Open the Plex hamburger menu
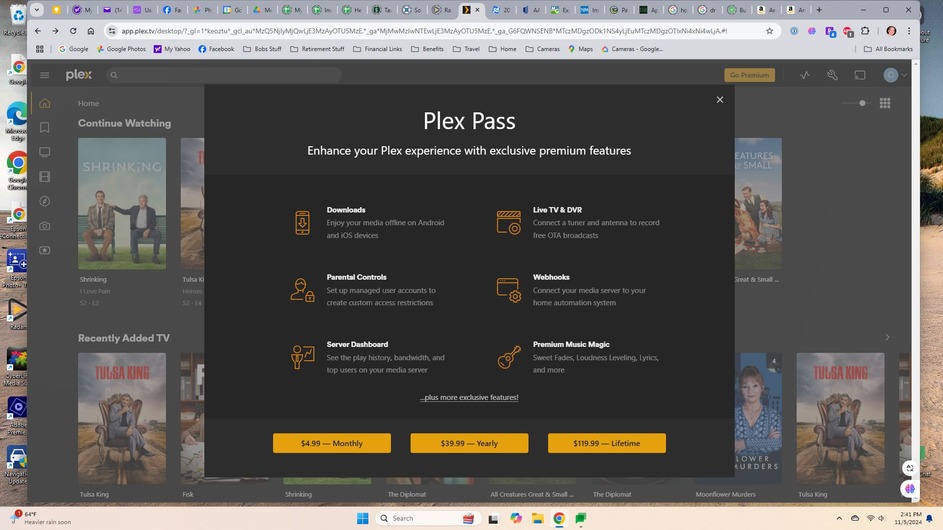943x530 pixels. pyautogui.click(x=45, y=75)
